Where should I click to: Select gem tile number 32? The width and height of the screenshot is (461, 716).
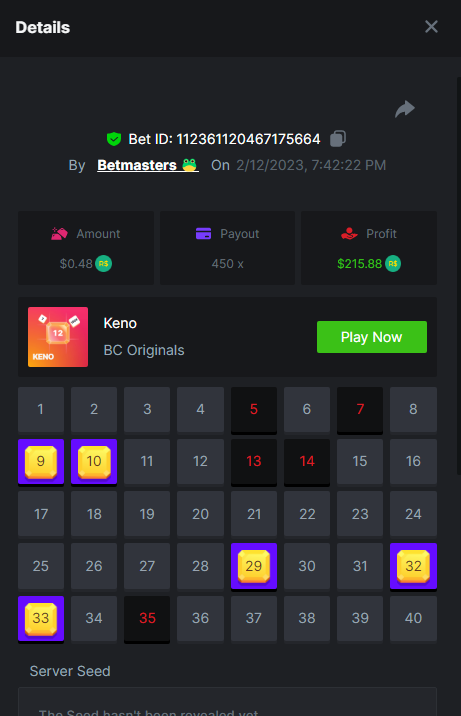(414, 567)
